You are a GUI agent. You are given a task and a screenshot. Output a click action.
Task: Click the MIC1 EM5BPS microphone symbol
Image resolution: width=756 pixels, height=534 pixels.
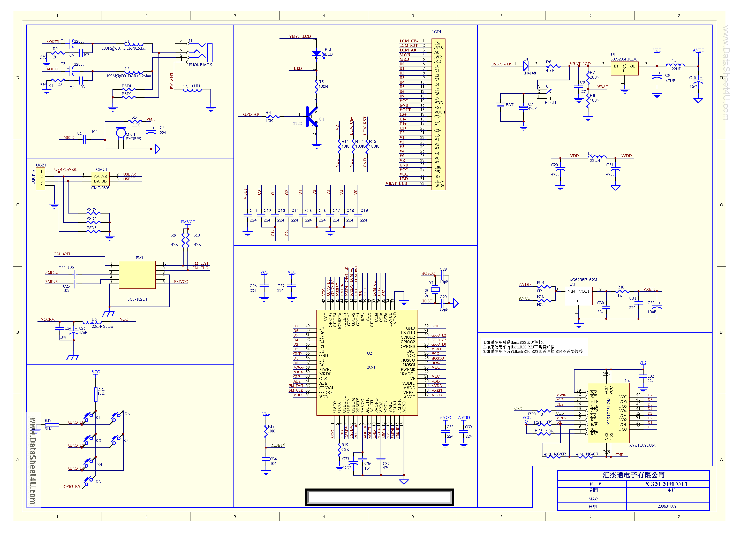[x=120, y=132]
